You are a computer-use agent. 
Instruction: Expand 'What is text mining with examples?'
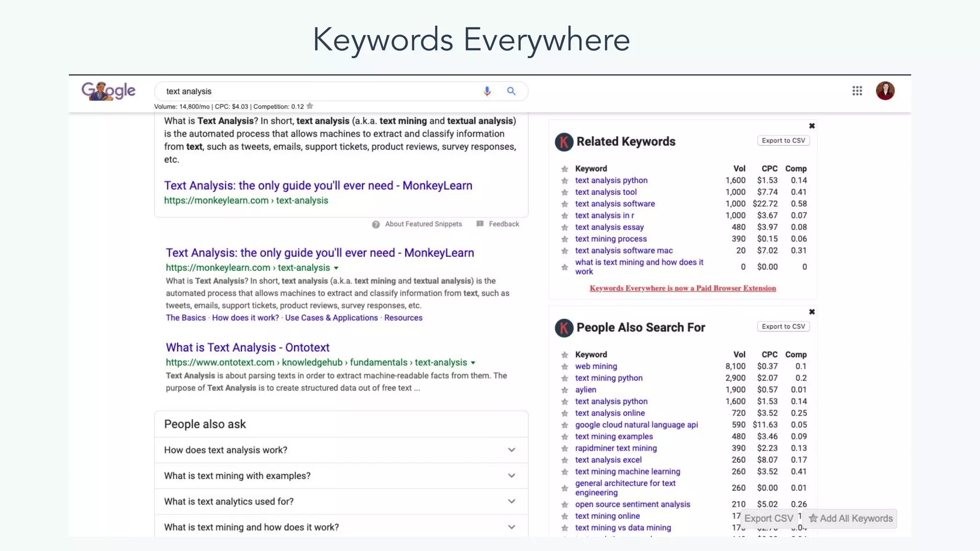point(341,476)
